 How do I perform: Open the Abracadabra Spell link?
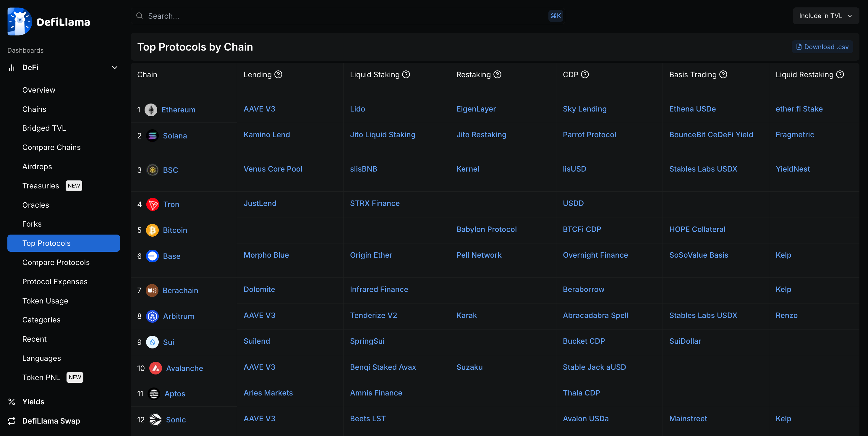coord(596,315)
